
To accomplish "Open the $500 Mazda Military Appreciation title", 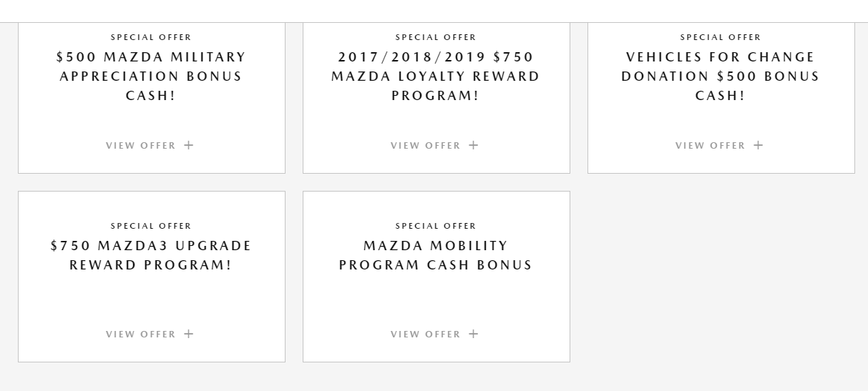I will [x=151, y=76].
